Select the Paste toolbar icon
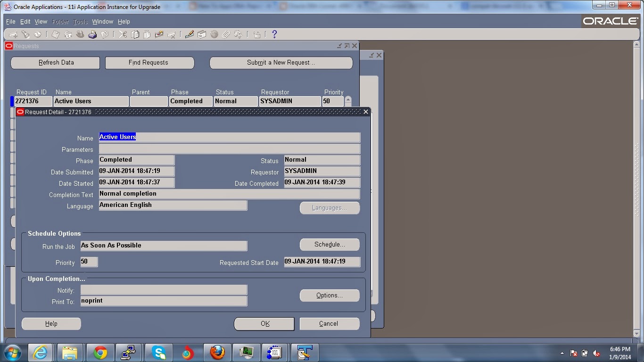The height and width of the screenshot is (362, 644). (147, 34)
